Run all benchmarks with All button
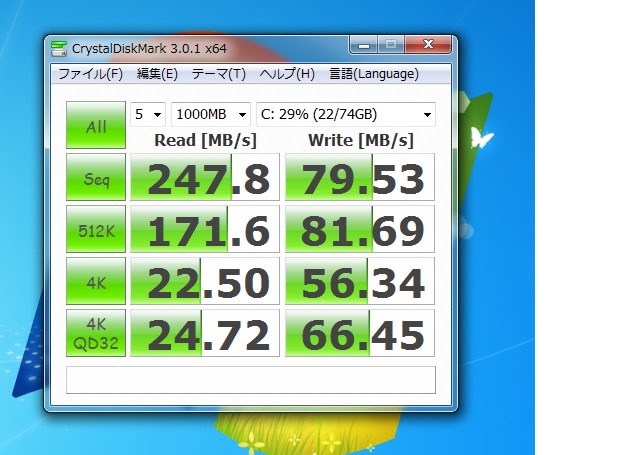Screen dimensions: 631x455 point(96,125)
